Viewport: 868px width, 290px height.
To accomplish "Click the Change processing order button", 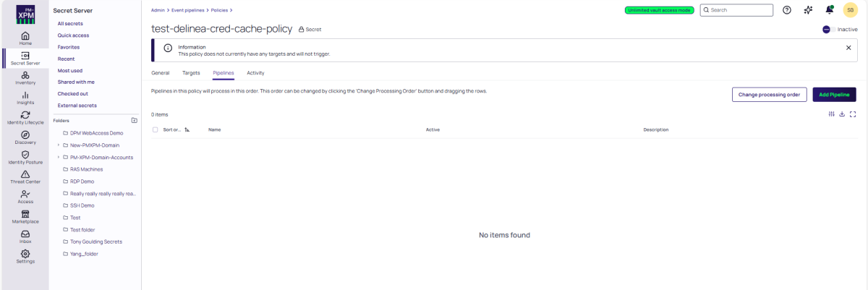I will [x=769, y=95].
